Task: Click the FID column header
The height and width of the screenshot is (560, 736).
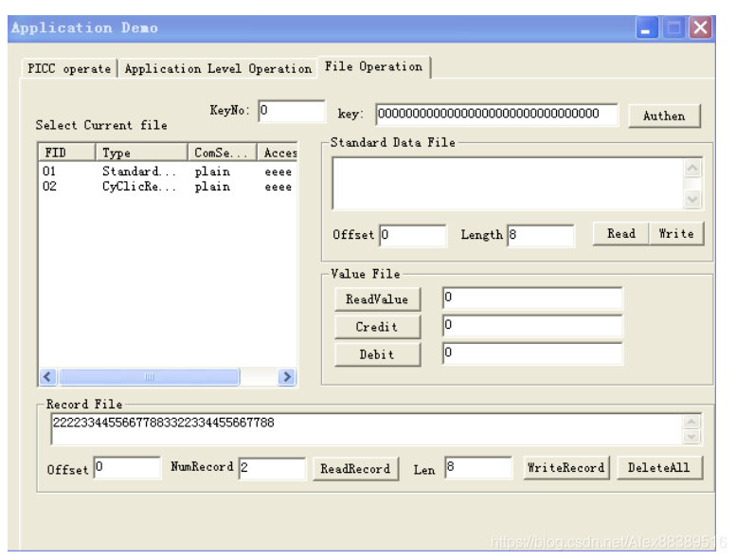Action: pos(66,153)
